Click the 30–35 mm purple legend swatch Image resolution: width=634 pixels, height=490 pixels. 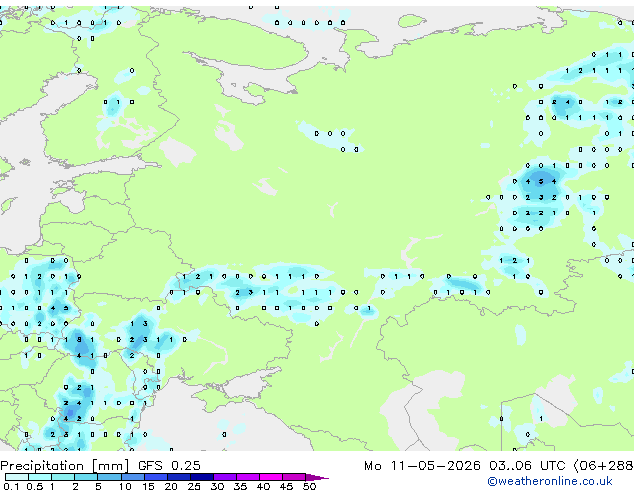(x=225, y=477)
